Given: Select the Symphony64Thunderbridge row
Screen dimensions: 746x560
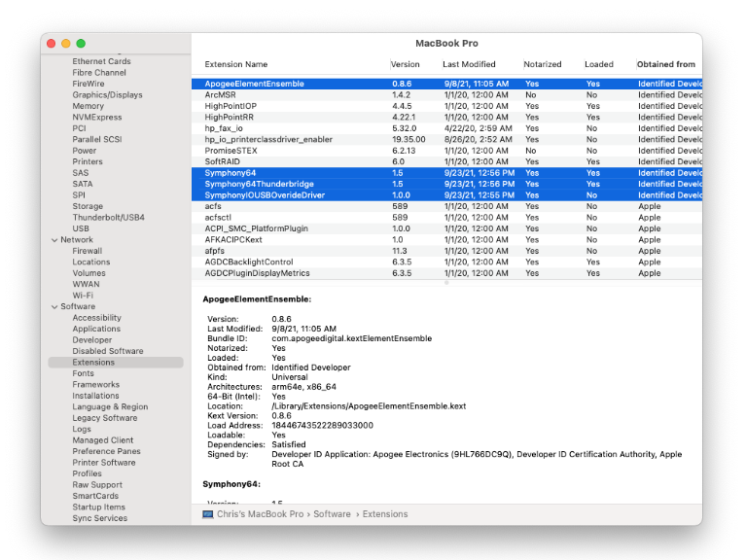Looking at the screenshot, I should [x=446, y=184].
